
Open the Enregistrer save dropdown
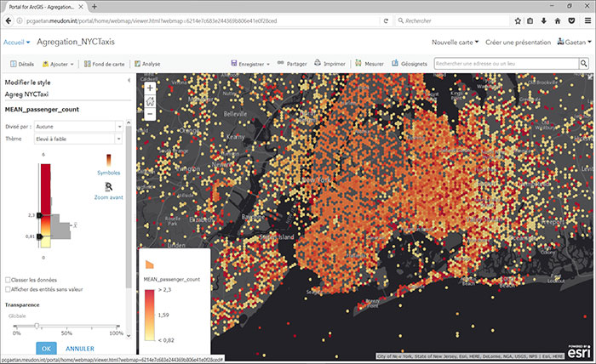[250, 64]
